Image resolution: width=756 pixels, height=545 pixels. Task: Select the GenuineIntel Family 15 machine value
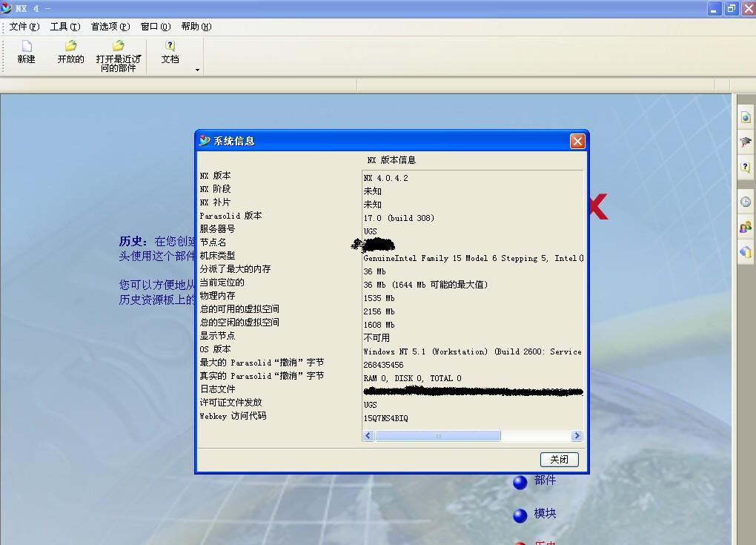[474, 258]
